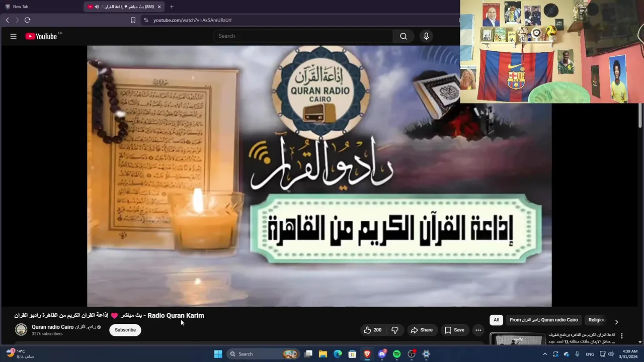Open more actions three-dot menu

[478, 330]
